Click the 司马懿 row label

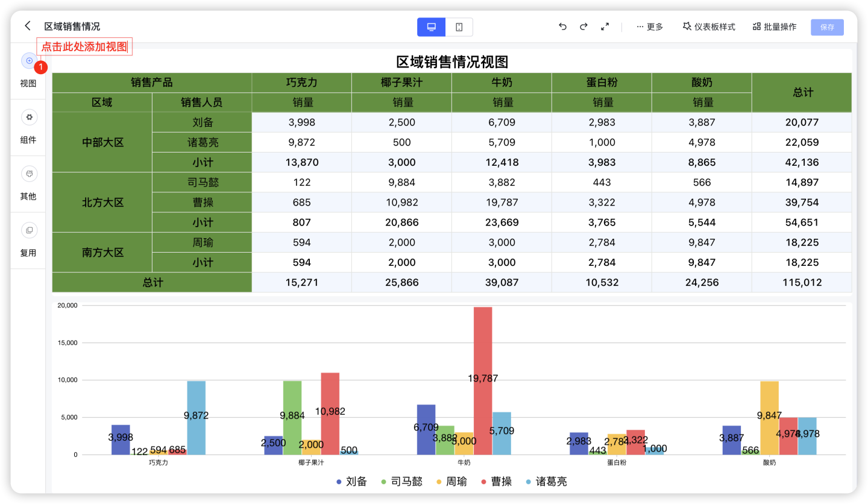[202, 182]
